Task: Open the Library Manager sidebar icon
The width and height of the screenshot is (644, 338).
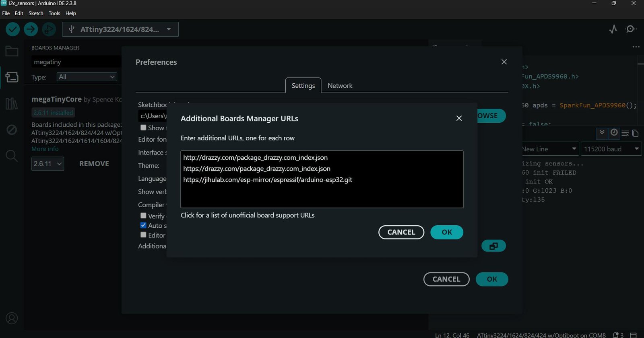Action: pos(12,103)
